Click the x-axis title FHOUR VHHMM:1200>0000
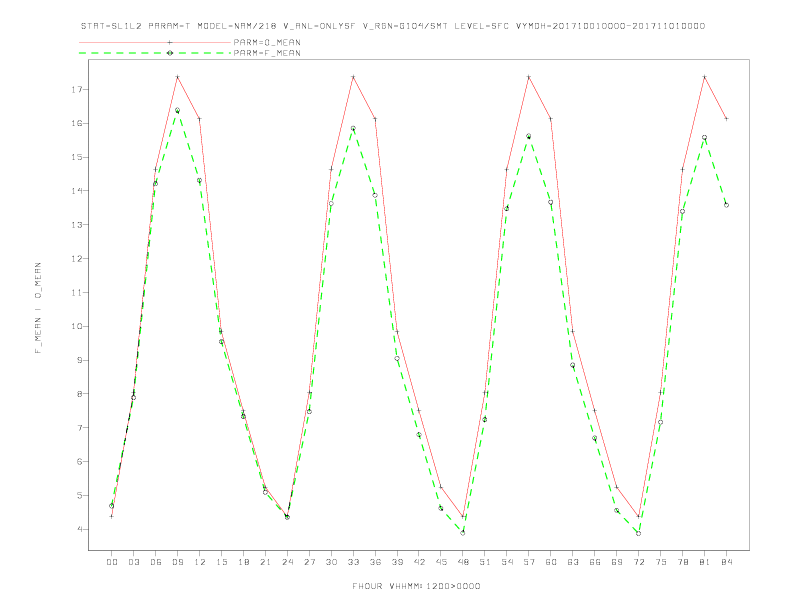 pyautogui.click(x=416, y=586)
